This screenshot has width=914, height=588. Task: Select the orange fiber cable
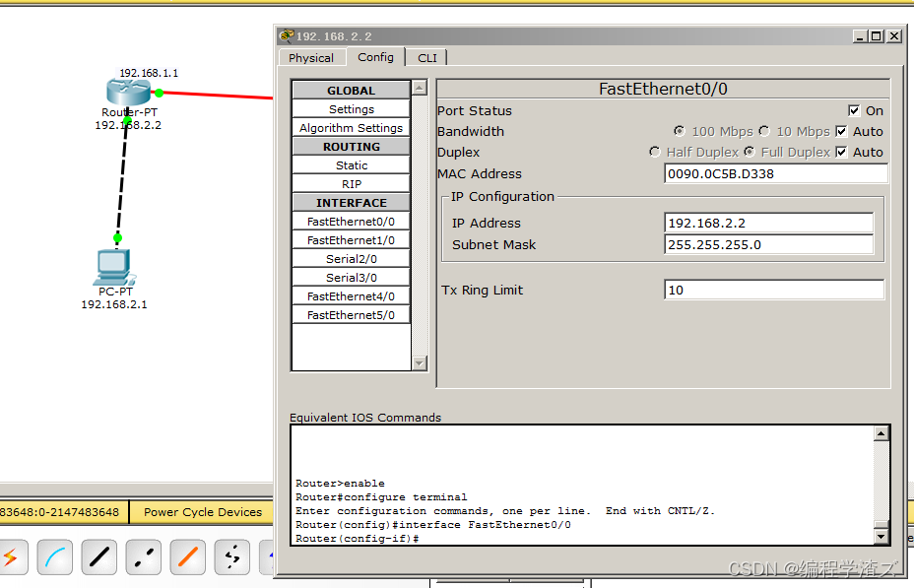coord(188,557)
